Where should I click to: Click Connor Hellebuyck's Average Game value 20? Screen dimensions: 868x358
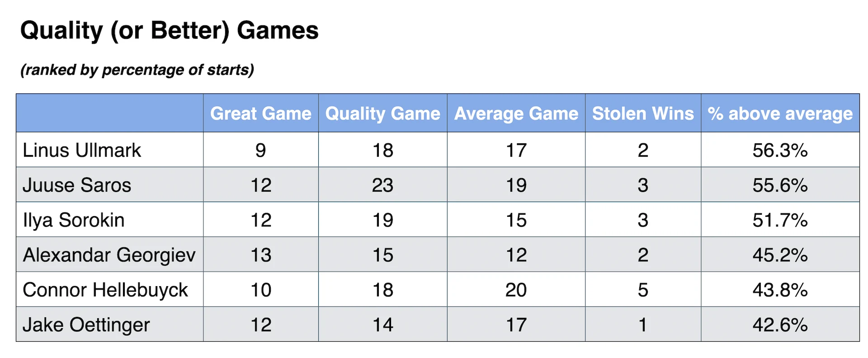[516, 290]
